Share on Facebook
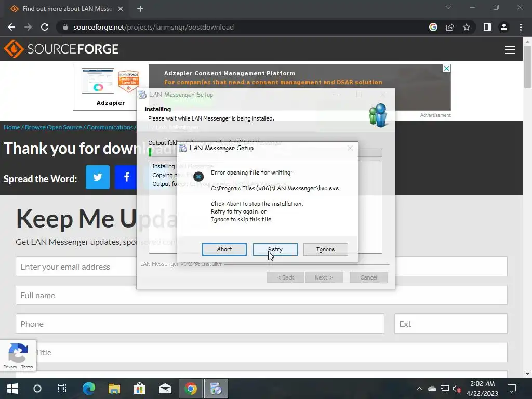The height and width of the screenshot is (399, 532). (126, 177)
